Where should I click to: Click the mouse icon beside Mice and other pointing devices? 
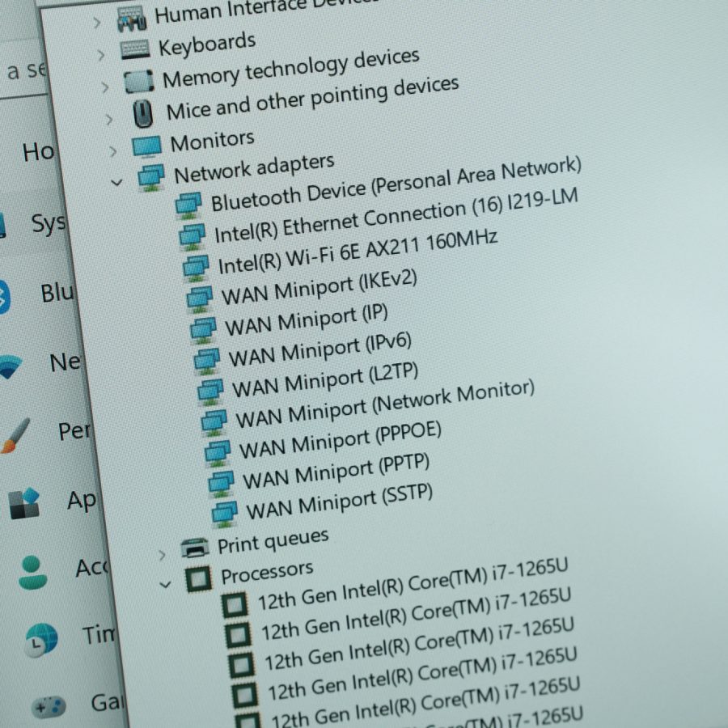pos(142,113)
